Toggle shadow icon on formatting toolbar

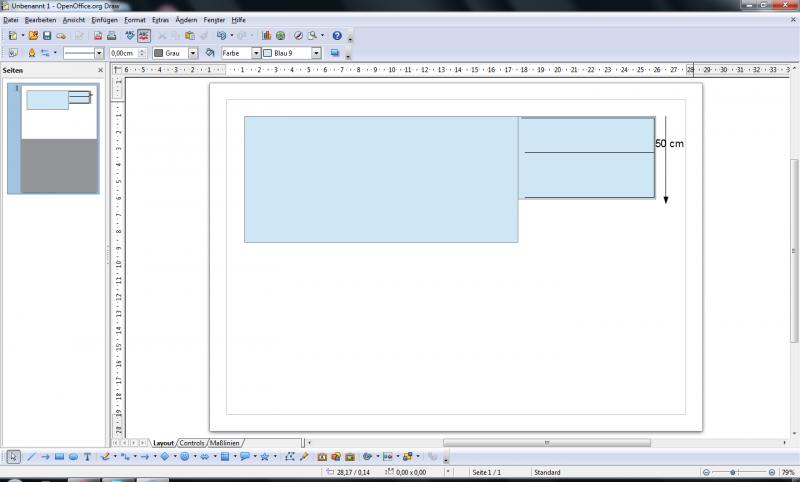pyautogui.click(x=336, y=53)
